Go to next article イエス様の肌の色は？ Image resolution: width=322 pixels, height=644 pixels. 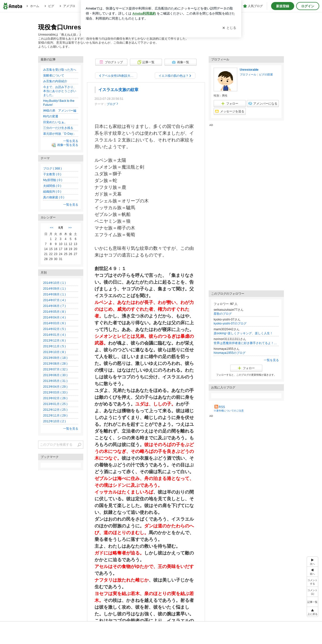(175, 76)
